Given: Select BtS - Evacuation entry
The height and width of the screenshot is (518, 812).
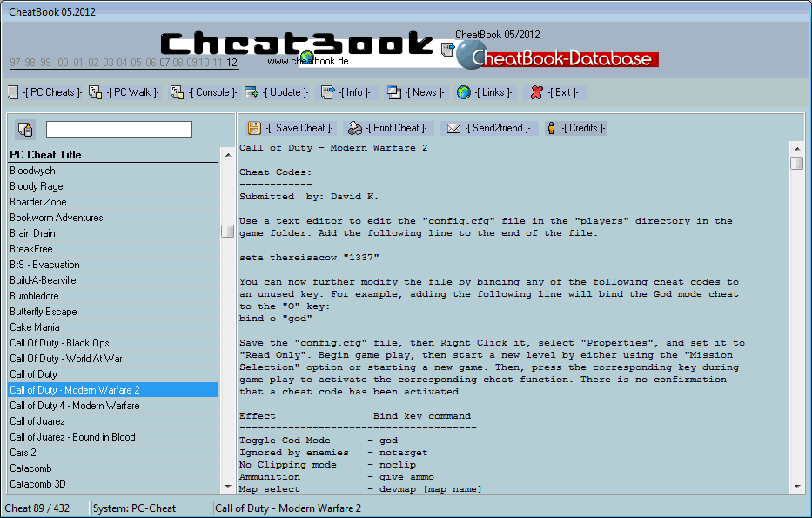Looking at the screenshot, I should pyautogui.click(x=113, y=265).
